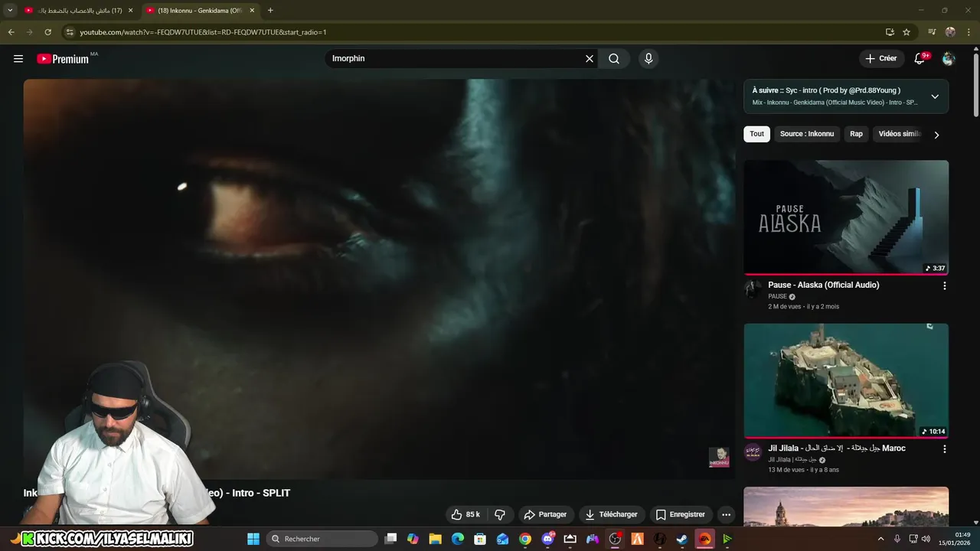
Task: Open Microsoft Store from taskbar
Action: (x=480, y=539)
